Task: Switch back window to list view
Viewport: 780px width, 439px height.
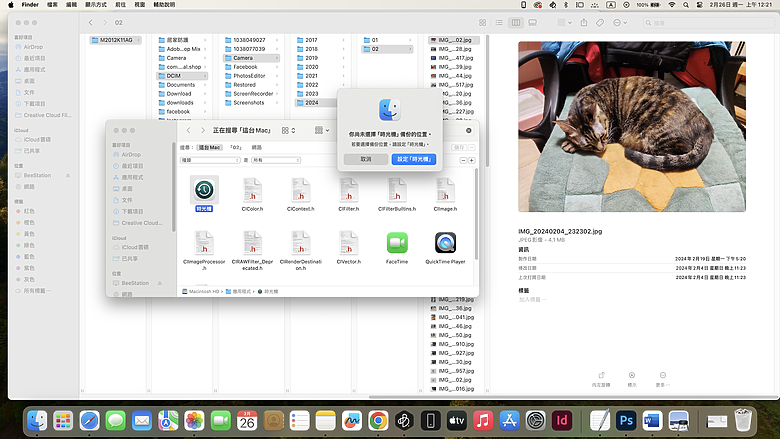Action: (499, 23)
